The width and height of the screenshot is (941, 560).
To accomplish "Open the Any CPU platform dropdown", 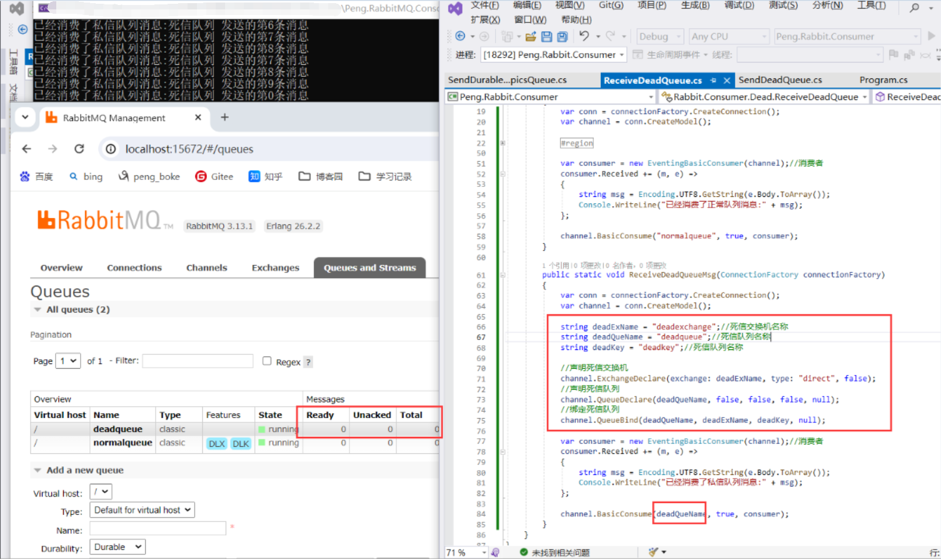I will coord(729,36).
